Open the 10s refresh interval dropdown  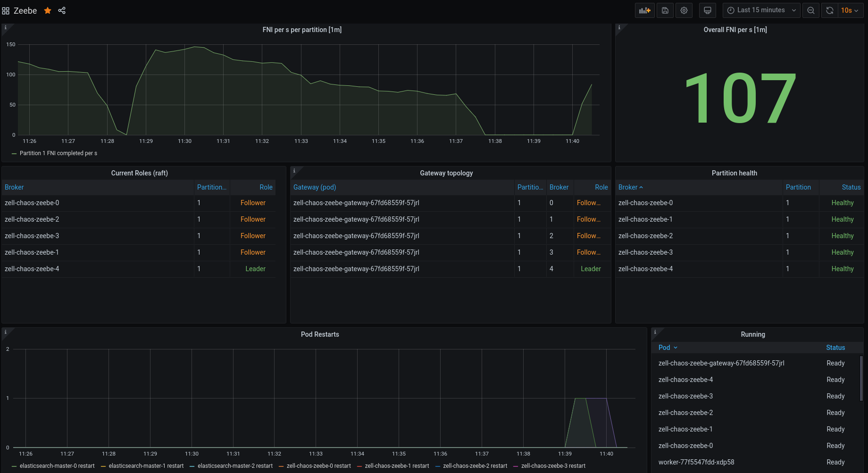tap(850, 10)
